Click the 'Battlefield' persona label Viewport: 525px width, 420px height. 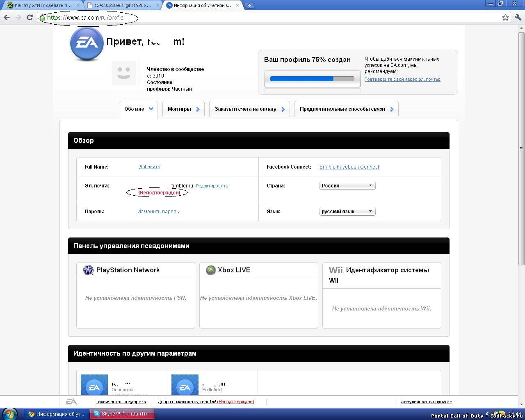212,390
